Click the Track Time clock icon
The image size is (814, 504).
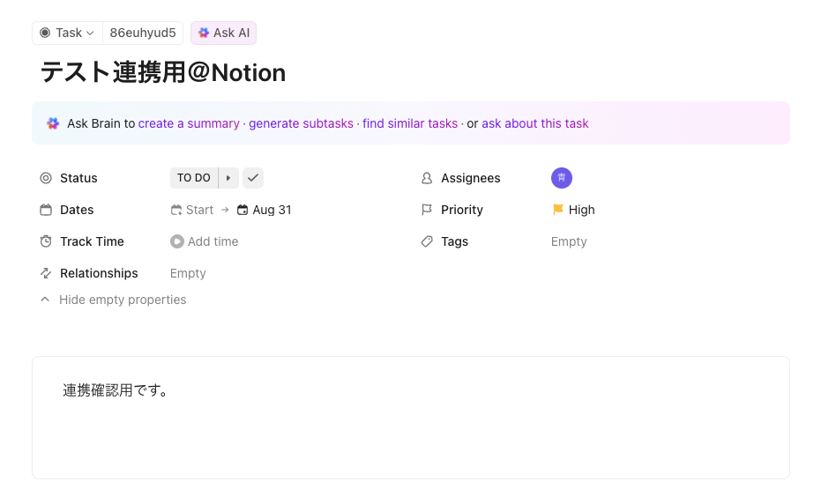(x=46, y=241)
